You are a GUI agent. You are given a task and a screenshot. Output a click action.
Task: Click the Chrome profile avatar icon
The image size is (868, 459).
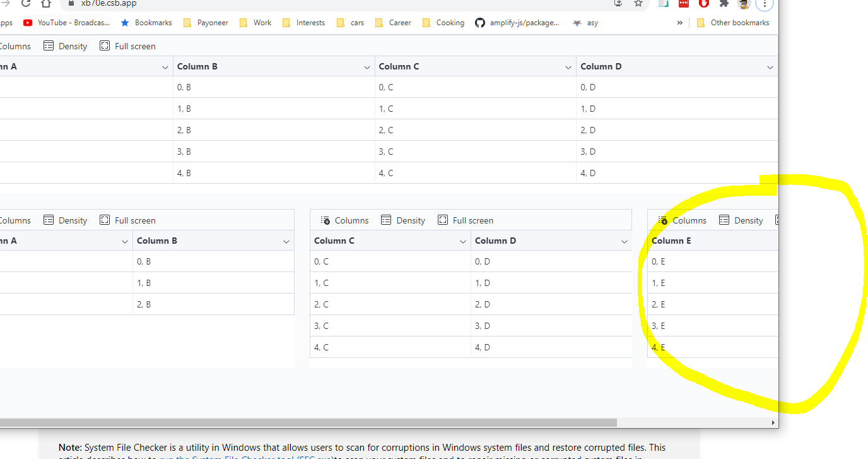pyautogui.click(x=744, y=5)
